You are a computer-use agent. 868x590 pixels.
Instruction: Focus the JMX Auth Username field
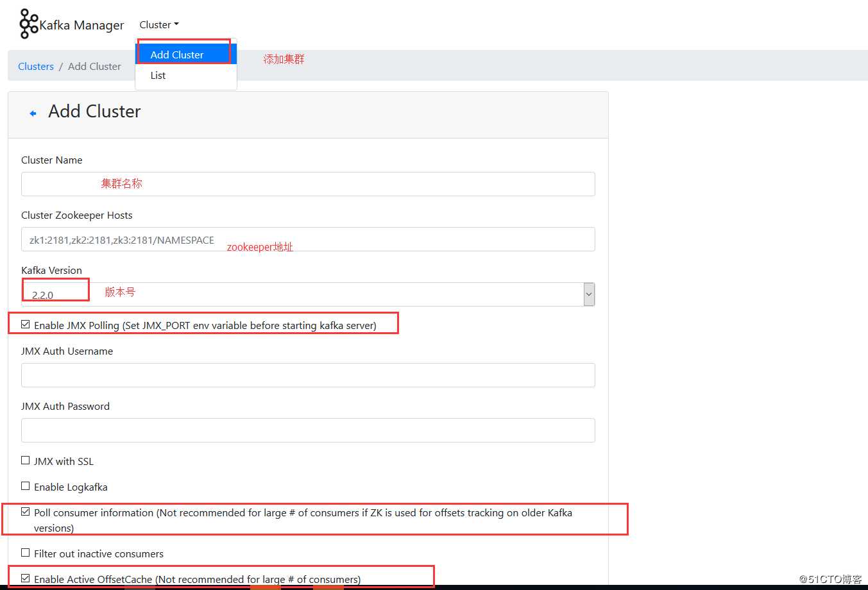point(308,375)
